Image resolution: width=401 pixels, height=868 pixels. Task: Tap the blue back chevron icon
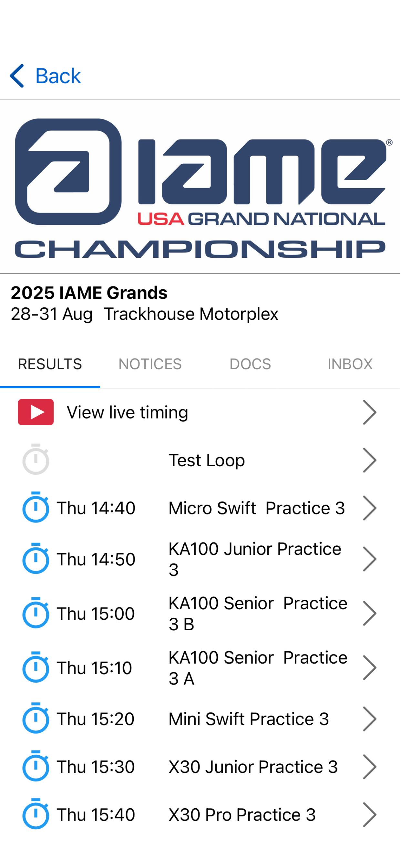(x=17, y=76)
